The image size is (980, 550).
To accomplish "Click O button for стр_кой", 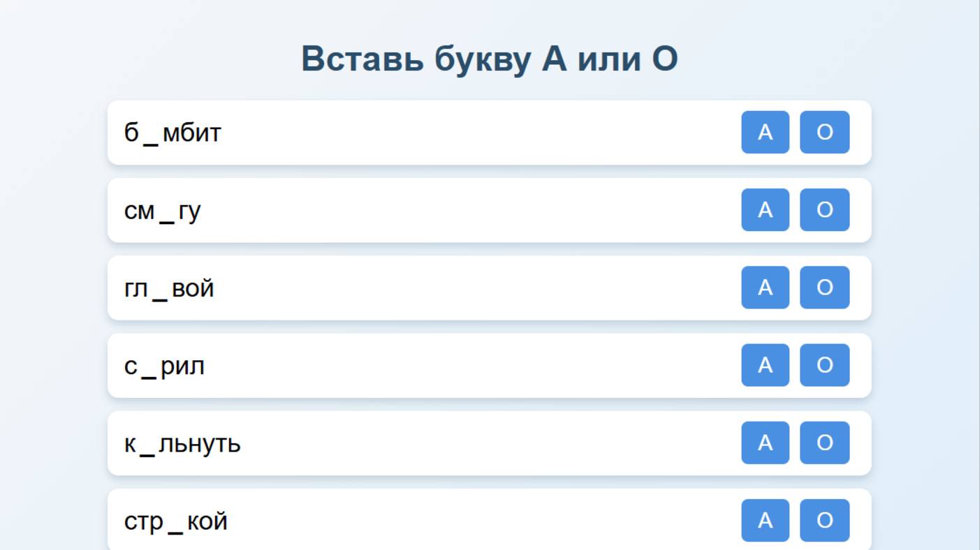I will click(824, 520).
